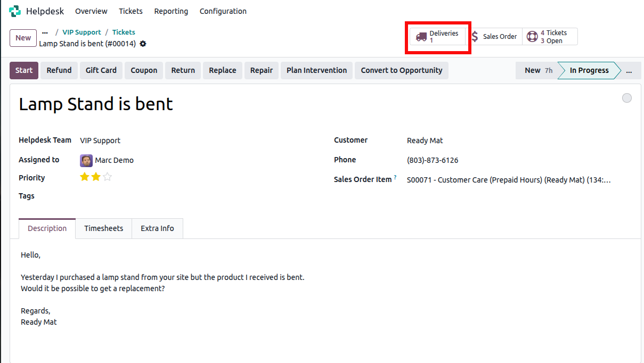The width and height of the screenshot is (644, 363).
Task: Set priority to three stars
Action: tap(107, 177)
